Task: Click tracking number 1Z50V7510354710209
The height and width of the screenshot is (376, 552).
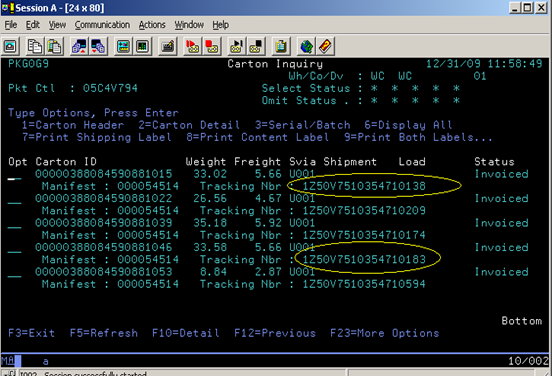Action: 364,211
